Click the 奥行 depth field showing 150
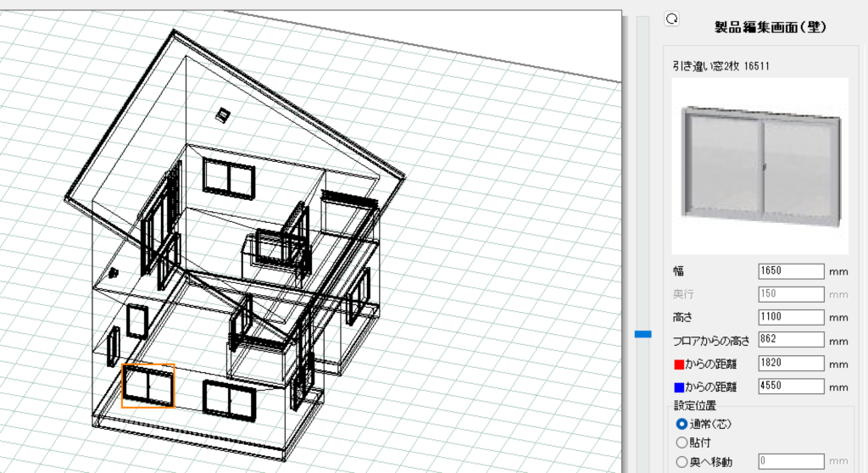This screenshot has height=473, width=868. click(791, 294)
